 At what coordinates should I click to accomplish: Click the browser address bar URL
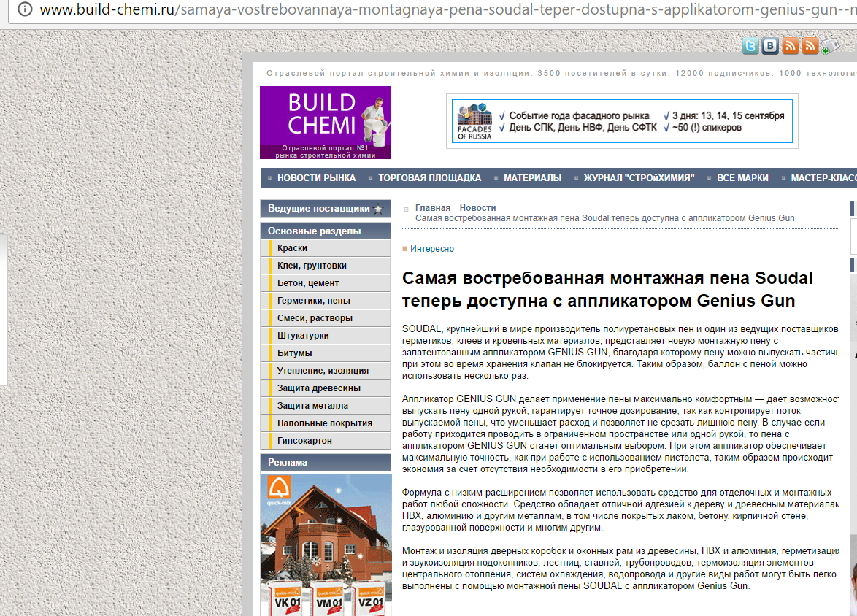coord(447,9)
